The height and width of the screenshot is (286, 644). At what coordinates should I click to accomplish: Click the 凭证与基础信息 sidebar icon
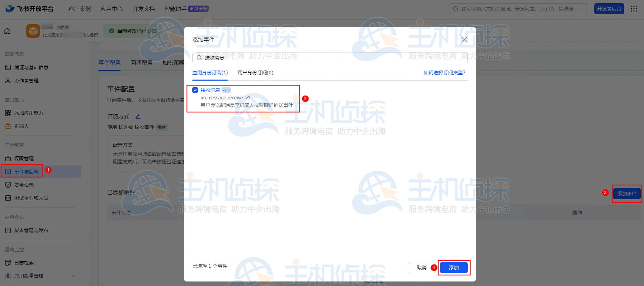click(x=8, y=67)
